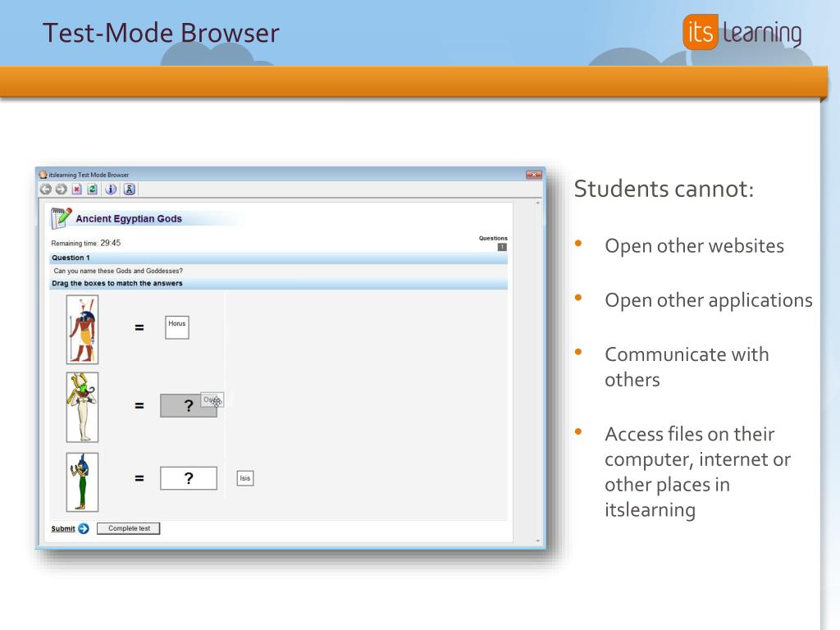Click the 'Test-Mode Browser' slide title
Screen dimensions: 840x630
point(161,33)
